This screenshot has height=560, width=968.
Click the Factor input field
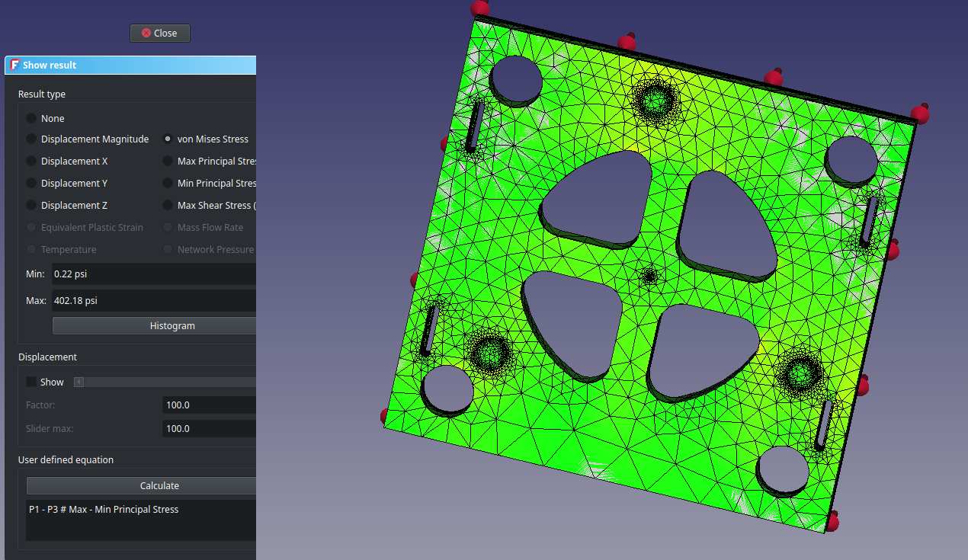tap(209, 405)
